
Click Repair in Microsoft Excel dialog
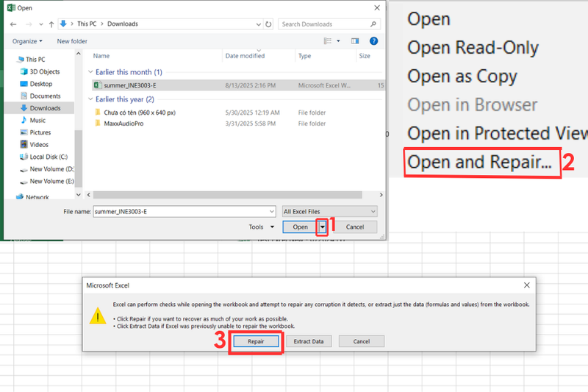click(x=256, y=341)
